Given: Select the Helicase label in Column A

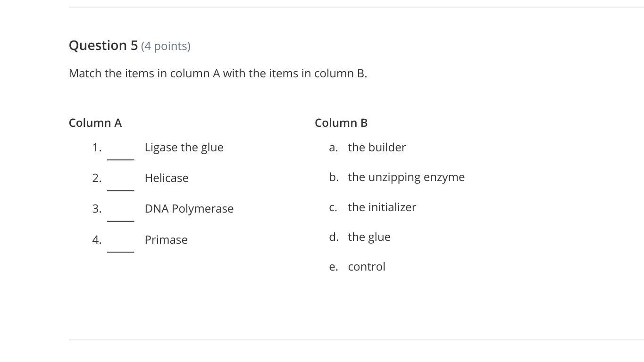Looking at the screenshot, I should pos(167,178).
